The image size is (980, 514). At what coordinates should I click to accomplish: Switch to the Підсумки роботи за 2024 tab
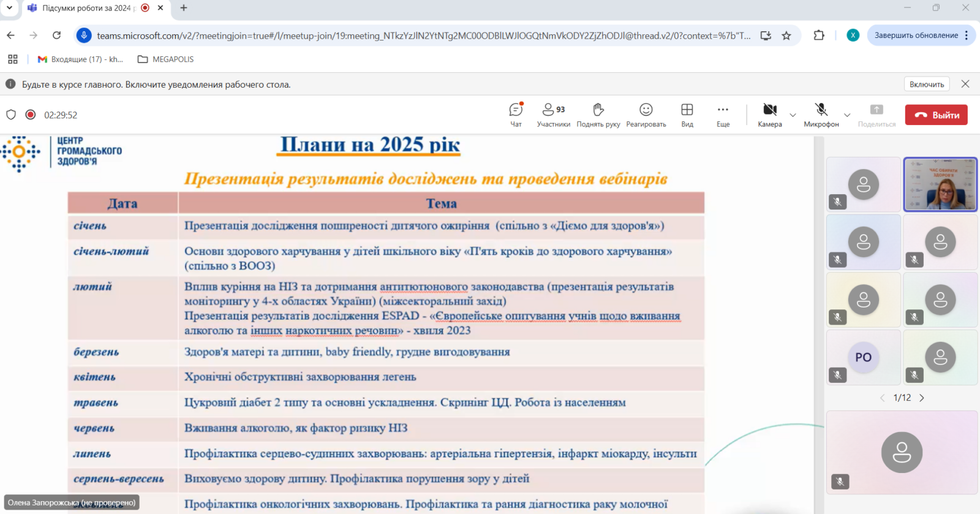point(86,8)
